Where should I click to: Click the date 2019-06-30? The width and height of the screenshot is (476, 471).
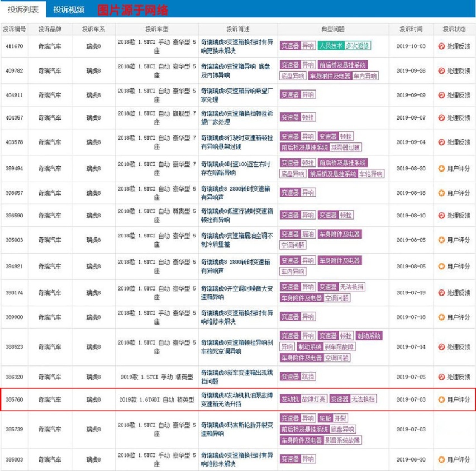[411, 459]
